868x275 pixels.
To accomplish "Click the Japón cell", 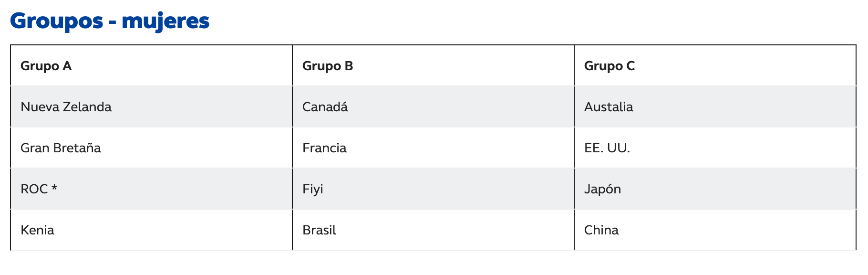I will pyautogui.click(x=602, y=189).
